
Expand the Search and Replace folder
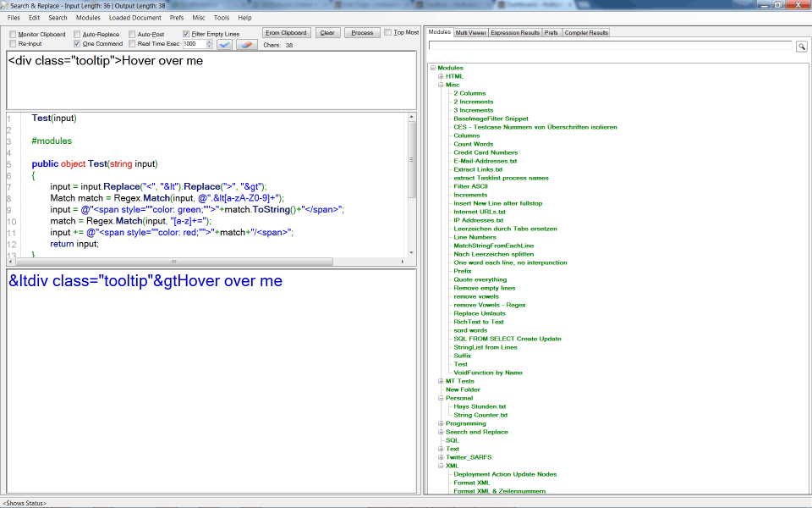pos(441,432)
